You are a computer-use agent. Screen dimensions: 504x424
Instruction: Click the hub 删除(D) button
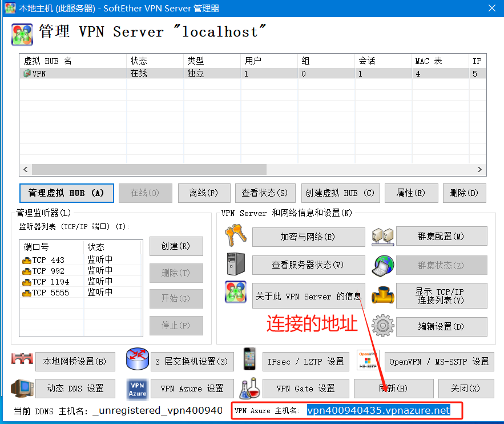(x=465, y=193)
